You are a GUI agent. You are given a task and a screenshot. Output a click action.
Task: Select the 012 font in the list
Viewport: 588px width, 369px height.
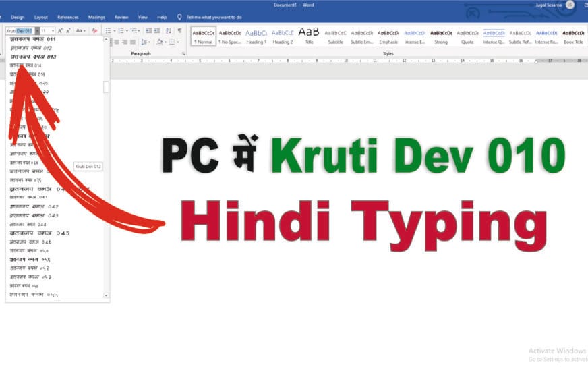[55, 48]
